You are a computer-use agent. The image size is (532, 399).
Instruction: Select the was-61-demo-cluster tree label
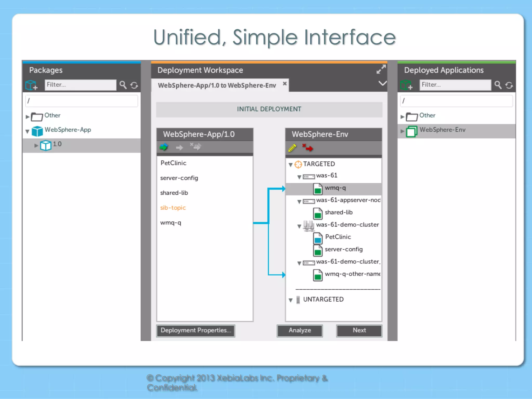tap(347, 224)
